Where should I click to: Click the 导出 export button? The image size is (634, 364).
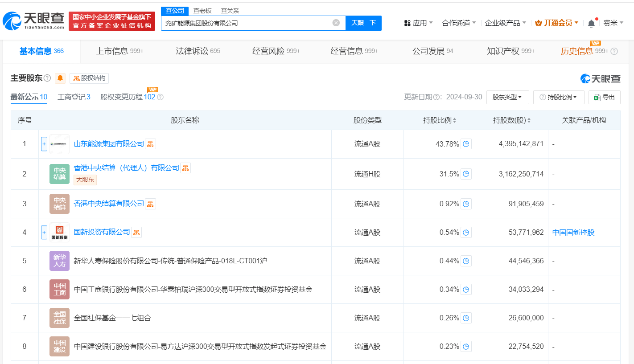click(604, 97)
